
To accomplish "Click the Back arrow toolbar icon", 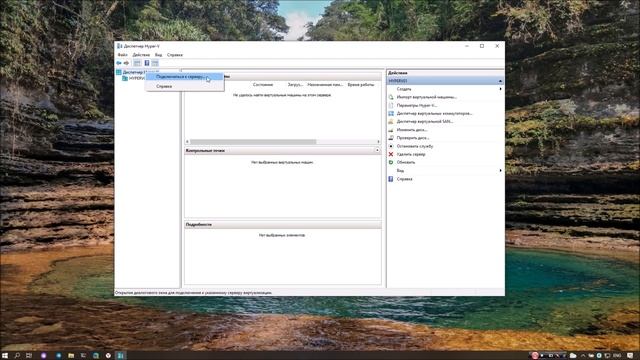I will coord(119,63).
